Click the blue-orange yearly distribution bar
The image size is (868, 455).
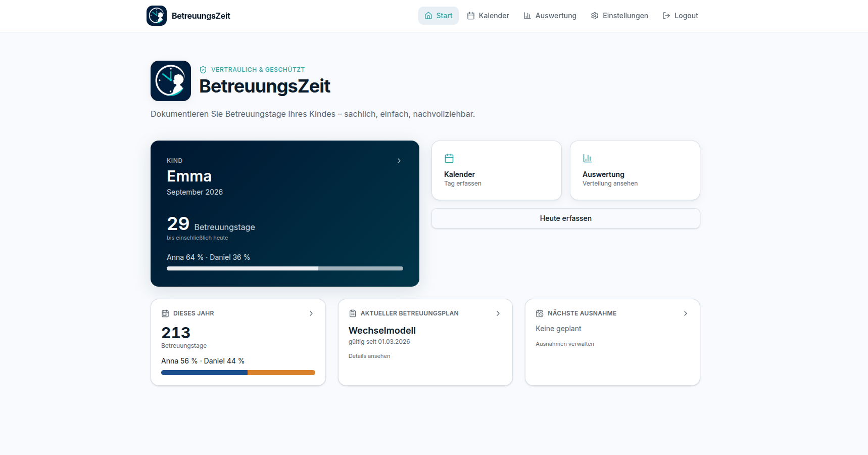click(x=238, y=373)
